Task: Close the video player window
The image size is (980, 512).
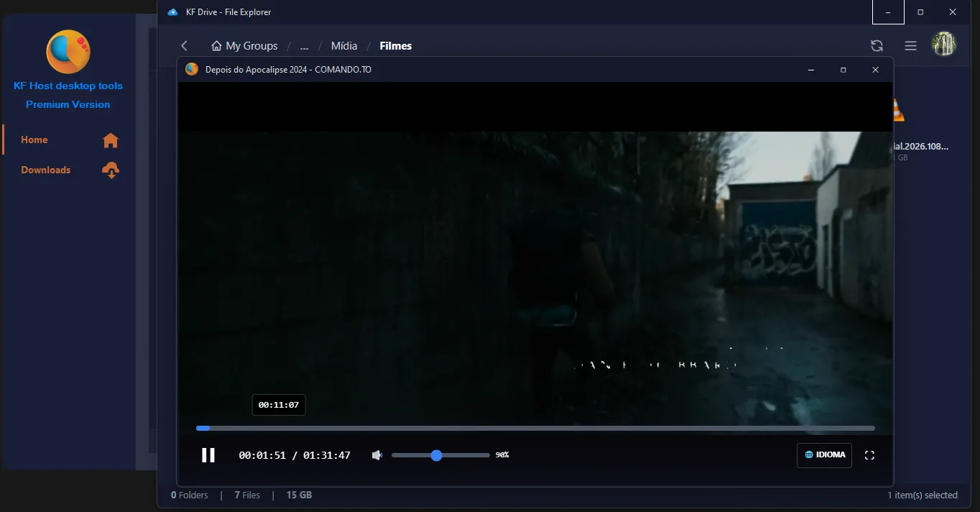Action: pyautogui.click(x=875, y=70)
